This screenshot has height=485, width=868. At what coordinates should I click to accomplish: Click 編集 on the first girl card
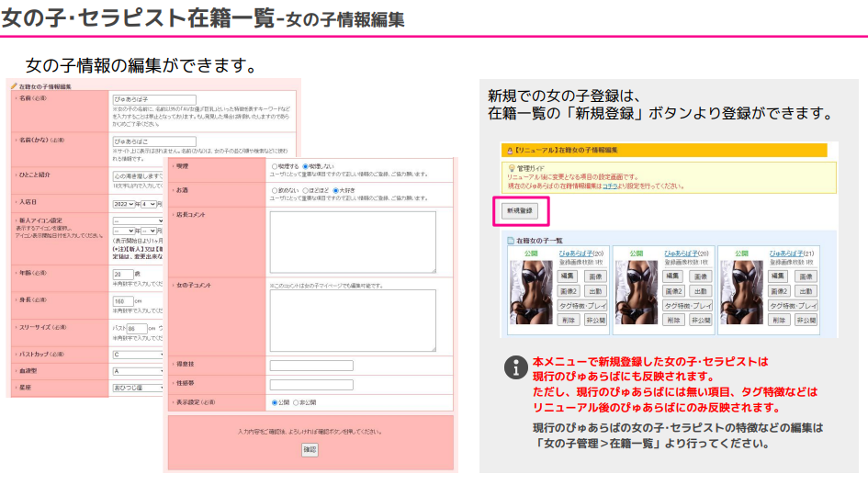point(569,276)
